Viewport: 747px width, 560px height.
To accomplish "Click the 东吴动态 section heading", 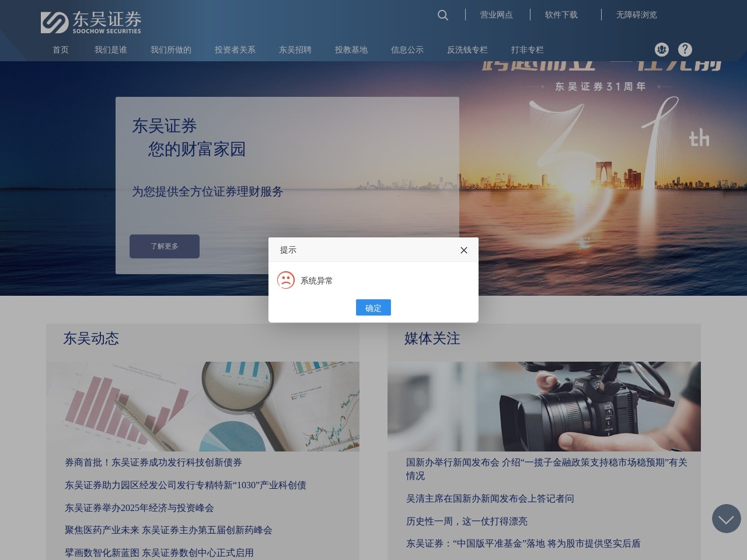I will click(91, 338).
